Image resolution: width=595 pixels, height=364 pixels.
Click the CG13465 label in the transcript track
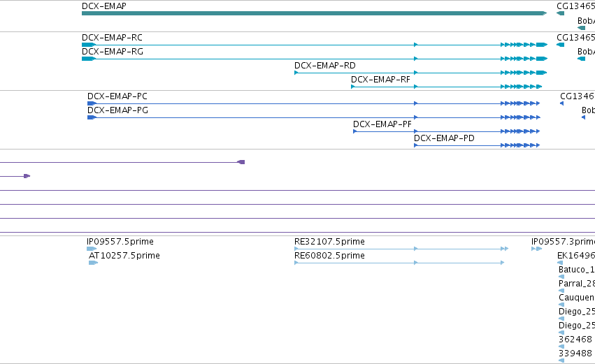point(575,38)
